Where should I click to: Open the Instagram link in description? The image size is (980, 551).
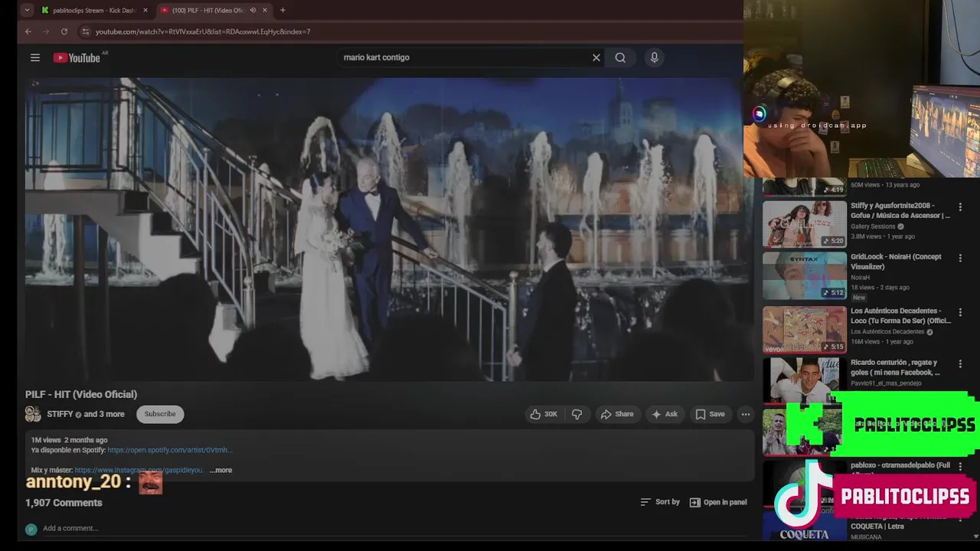point(139,470)
